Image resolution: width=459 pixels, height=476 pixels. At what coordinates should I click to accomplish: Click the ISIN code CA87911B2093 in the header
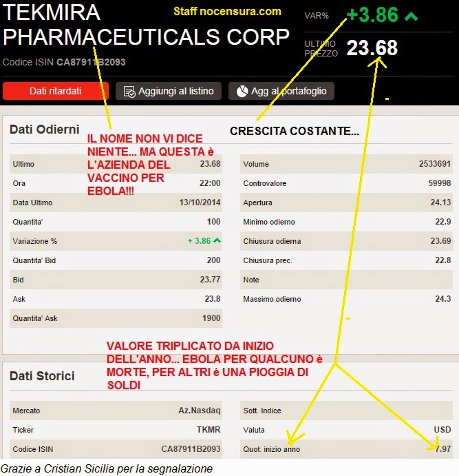(x=91, y=62)
